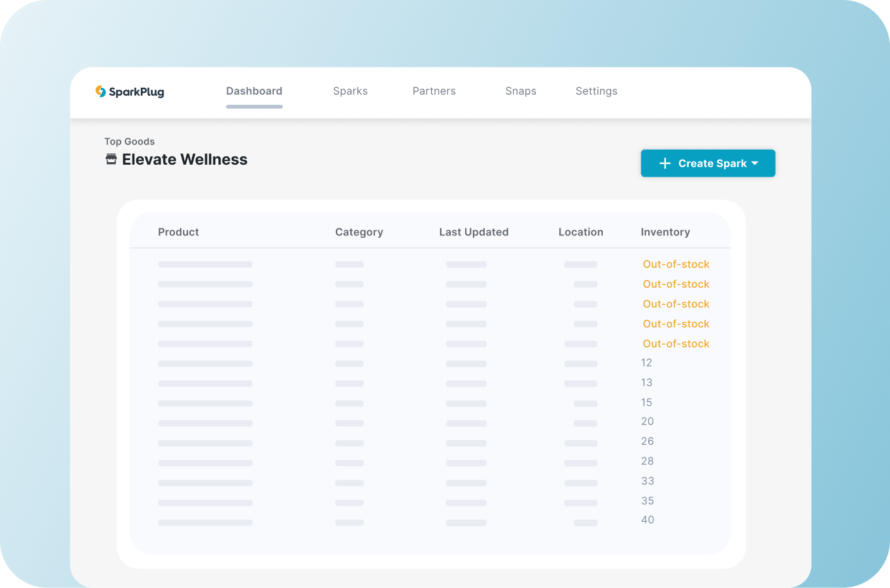Image resolution: width=890 pixels, height=588 pixels.
Task: Select the inventory value 28
Action: 648,461
